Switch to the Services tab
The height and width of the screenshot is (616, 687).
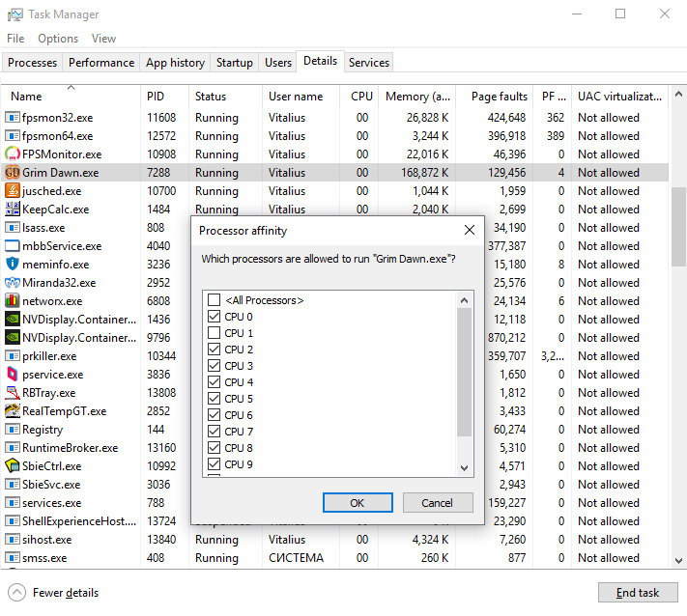click(369, 63)
